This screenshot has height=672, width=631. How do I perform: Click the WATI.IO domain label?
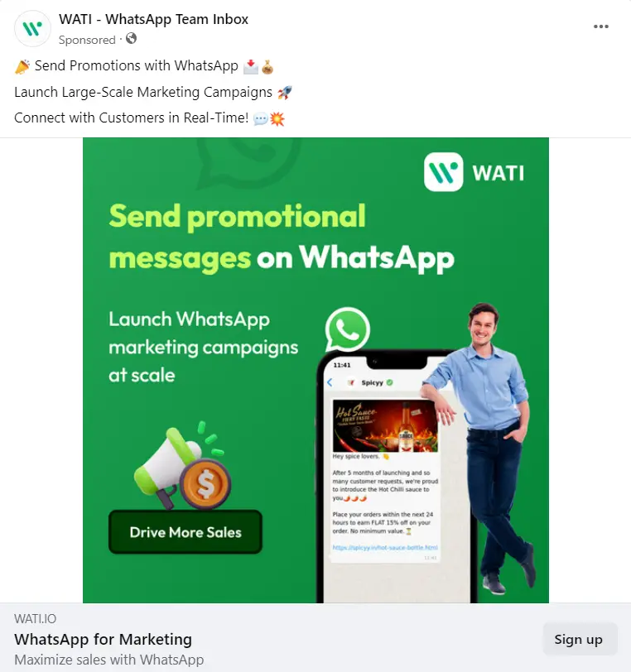pyautogui.click(x=35, y=618)
